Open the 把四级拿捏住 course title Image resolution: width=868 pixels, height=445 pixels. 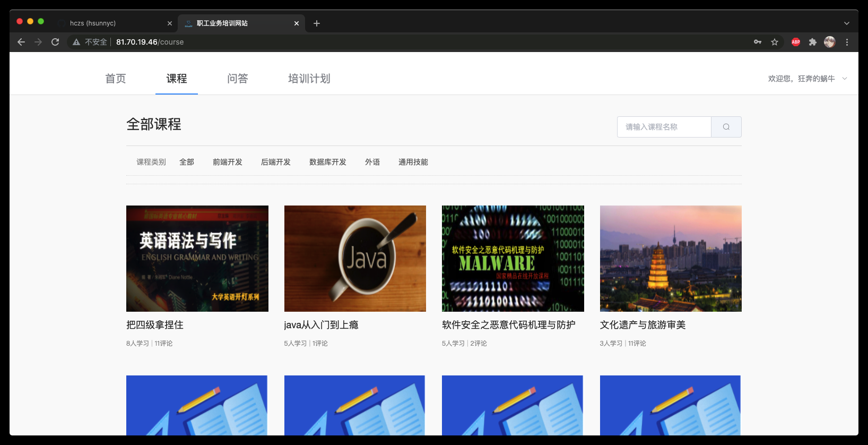click(x=155, y=325)
